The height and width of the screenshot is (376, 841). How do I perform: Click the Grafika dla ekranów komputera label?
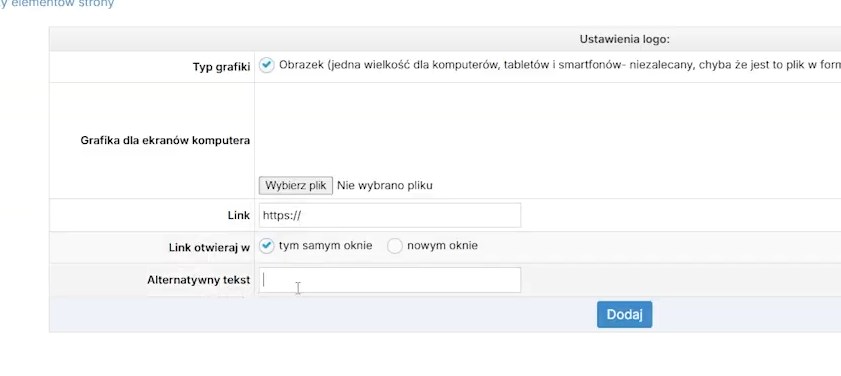(165, 141)
